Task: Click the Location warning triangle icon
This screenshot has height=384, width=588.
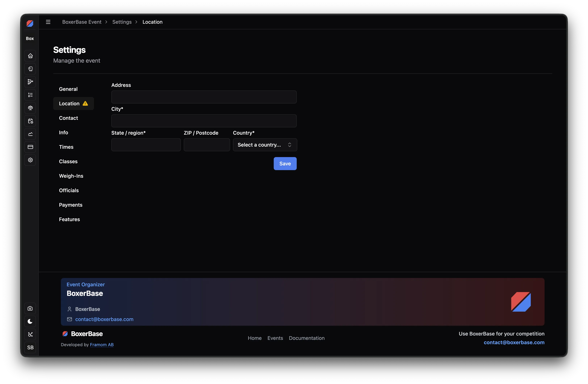Action: (85, 104)
